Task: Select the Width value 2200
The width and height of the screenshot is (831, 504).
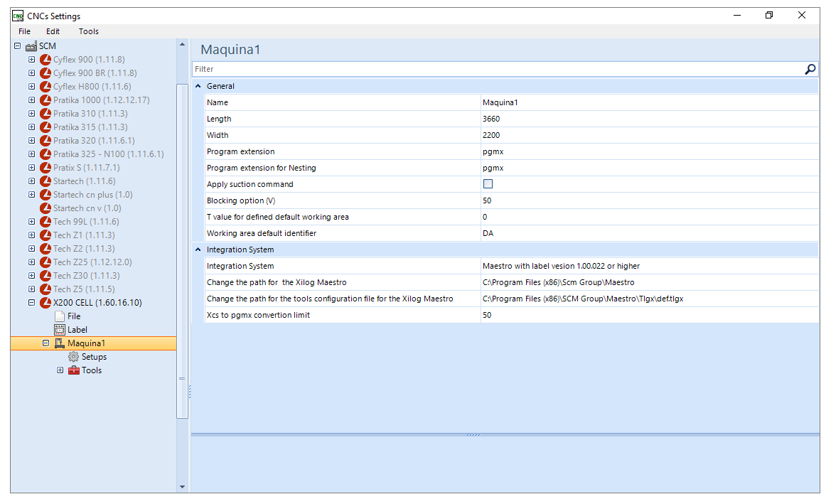Action: click(x=650, y=135)
